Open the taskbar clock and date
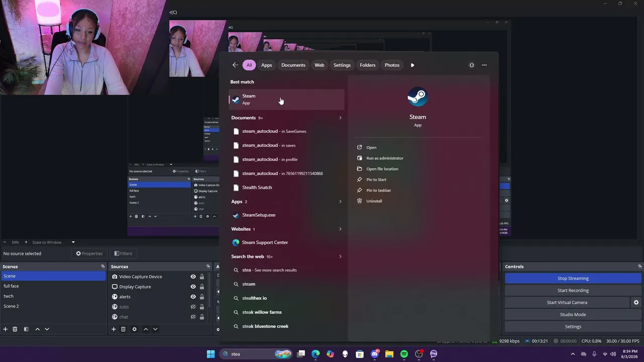Screen dimensions: 644x362 (x=630, y=354)
